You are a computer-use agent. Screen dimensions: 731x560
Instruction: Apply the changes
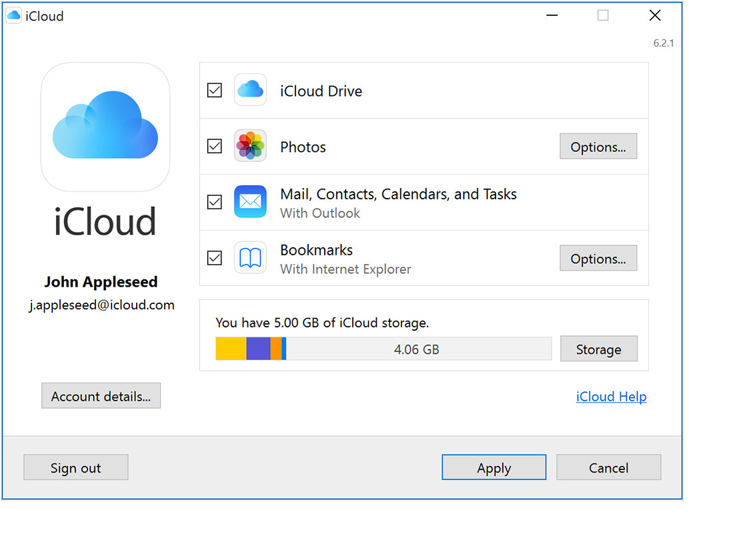point(494,467)
